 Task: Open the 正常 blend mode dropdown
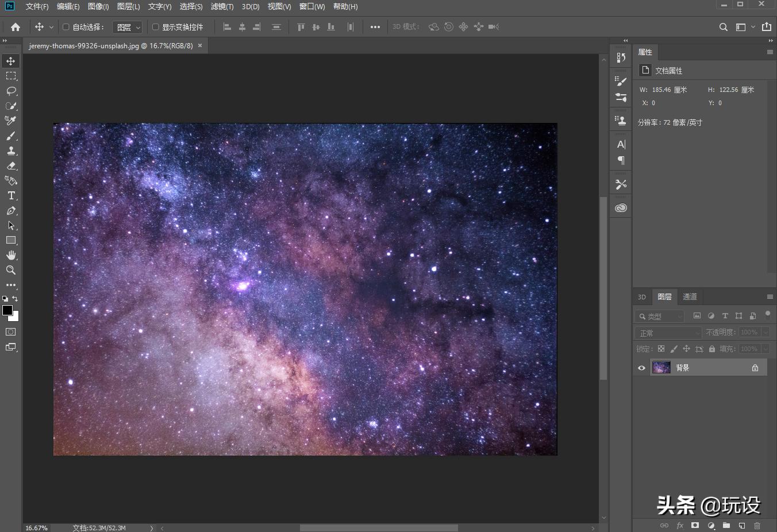click(669, 333)
